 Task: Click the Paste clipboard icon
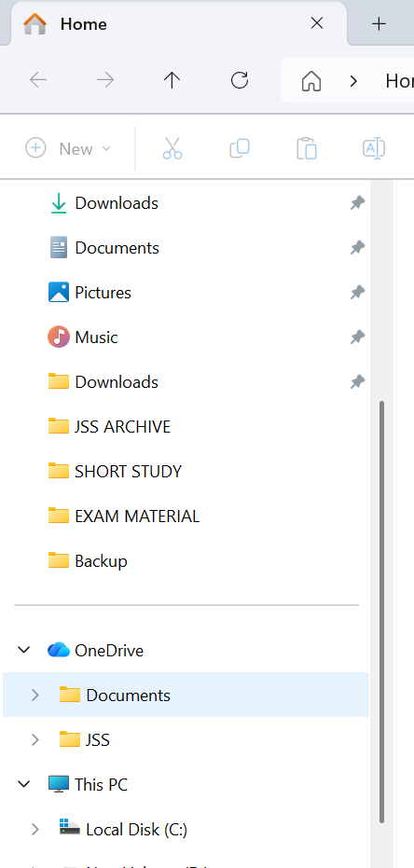(307, 148)
